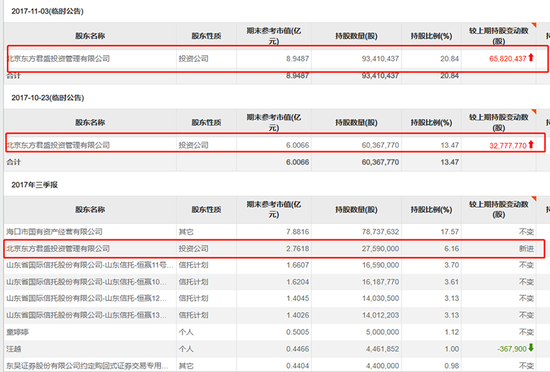Image resolution: width=550 pixels, height=372 pixels.
Task: Click the market value '7.8816'
Action: coord(297,232)
